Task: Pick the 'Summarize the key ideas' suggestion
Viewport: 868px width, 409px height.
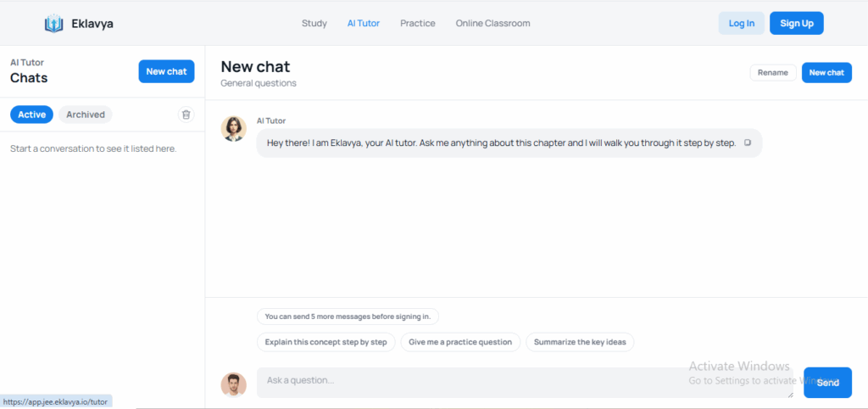Action: coord(580,342)
